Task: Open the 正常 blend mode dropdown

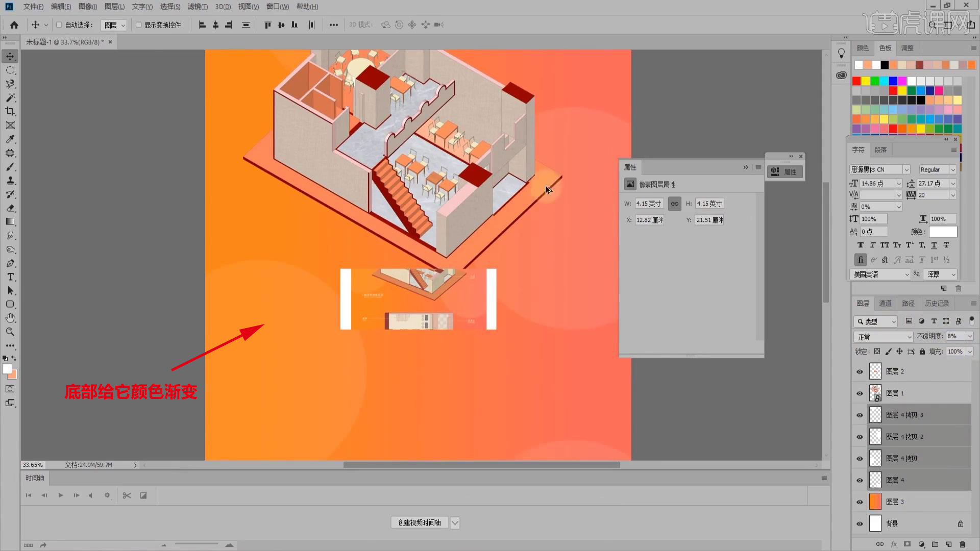Action: click(883, 337)
